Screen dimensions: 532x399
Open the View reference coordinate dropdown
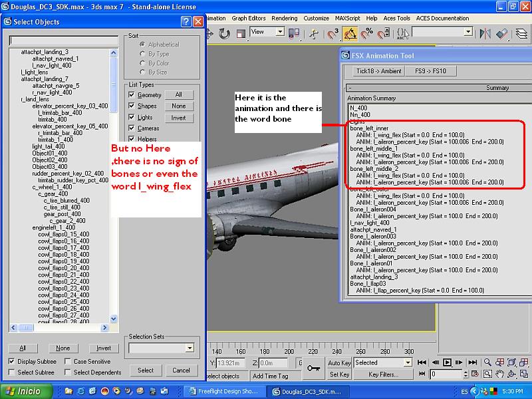click(x=279, y=32)
